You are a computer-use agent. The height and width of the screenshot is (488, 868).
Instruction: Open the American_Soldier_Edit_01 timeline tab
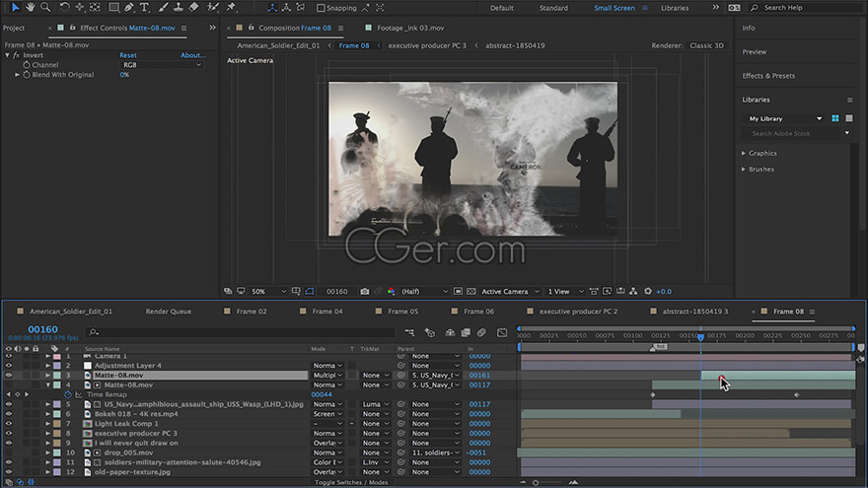(x=71, y=312)
